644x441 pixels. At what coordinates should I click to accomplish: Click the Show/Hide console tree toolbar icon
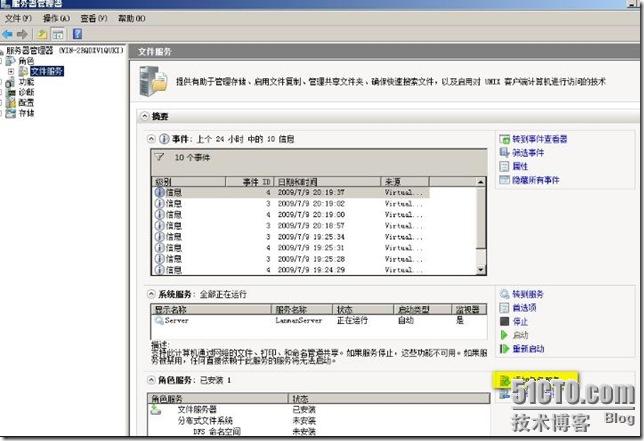click(x=58, y=34)
